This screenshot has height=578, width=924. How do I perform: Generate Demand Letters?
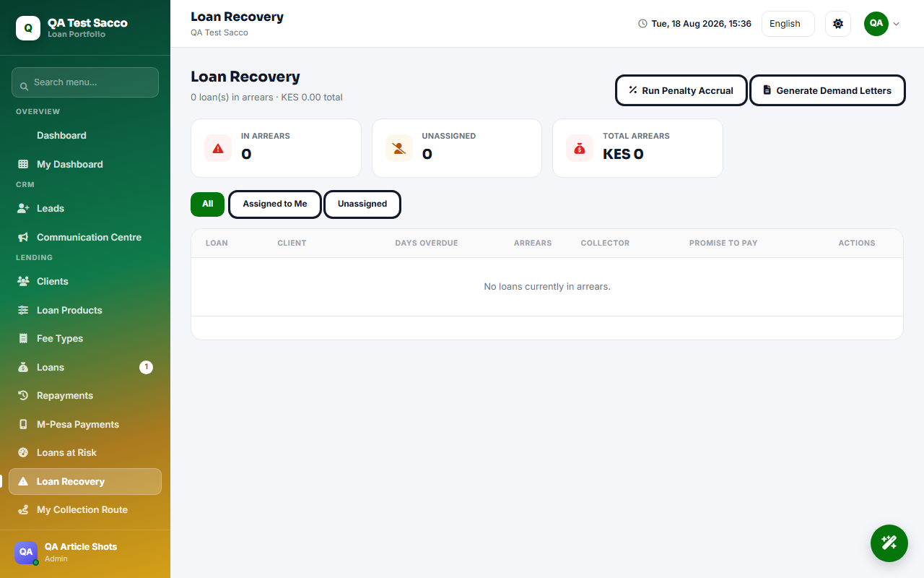827,90
